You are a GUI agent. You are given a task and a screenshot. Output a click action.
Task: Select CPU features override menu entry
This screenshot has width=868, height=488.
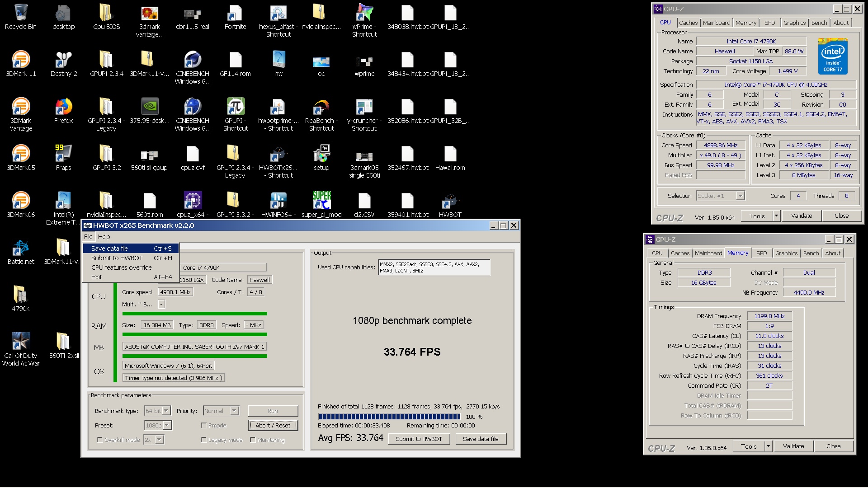pos(131,267)
